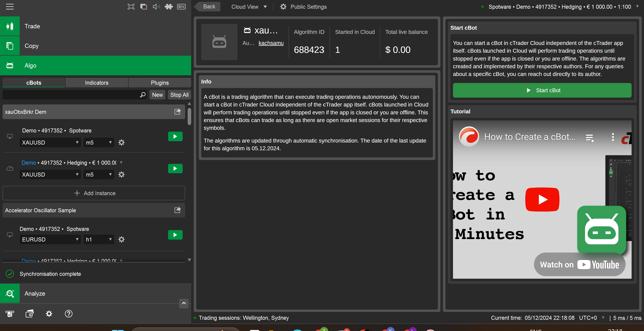Click the cloud icon of cloud instance
Screen dimensions: 644x331
click(x=10, y=169)
